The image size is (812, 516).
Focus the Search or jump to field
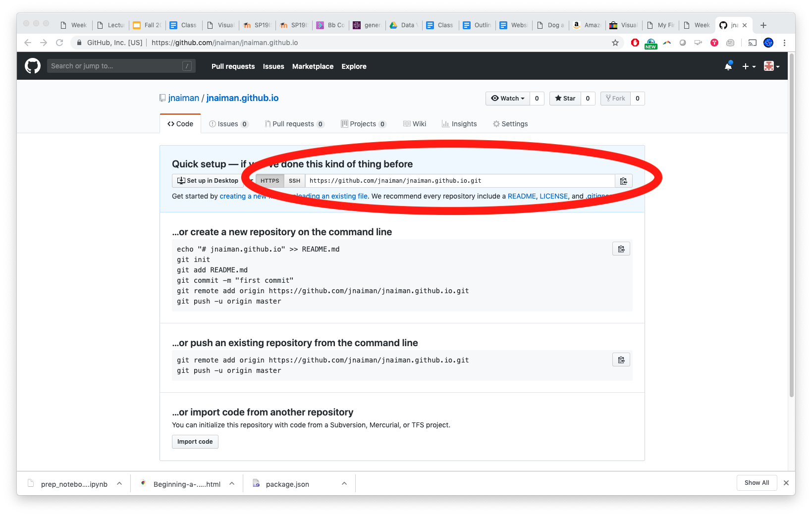tap(121, 66)
